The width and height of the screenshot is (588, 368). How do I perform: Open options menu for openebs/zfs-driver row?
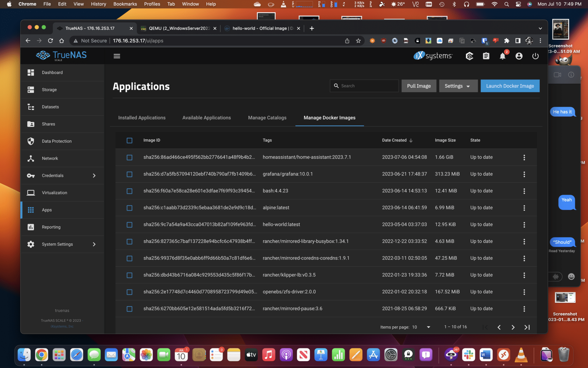pyautogui.click(x=524, y=292)
